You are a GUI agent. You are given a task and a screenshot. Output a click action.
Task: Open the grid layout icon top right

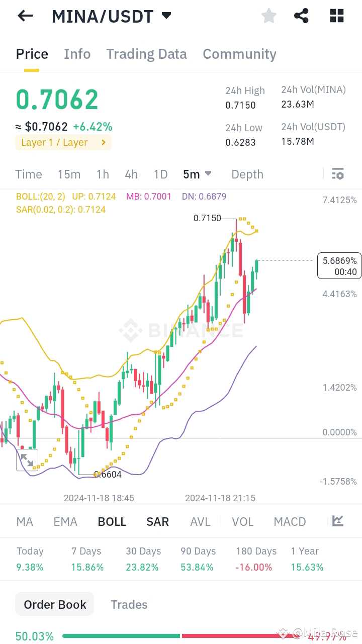pyautogui.click(x=336, y=16)
